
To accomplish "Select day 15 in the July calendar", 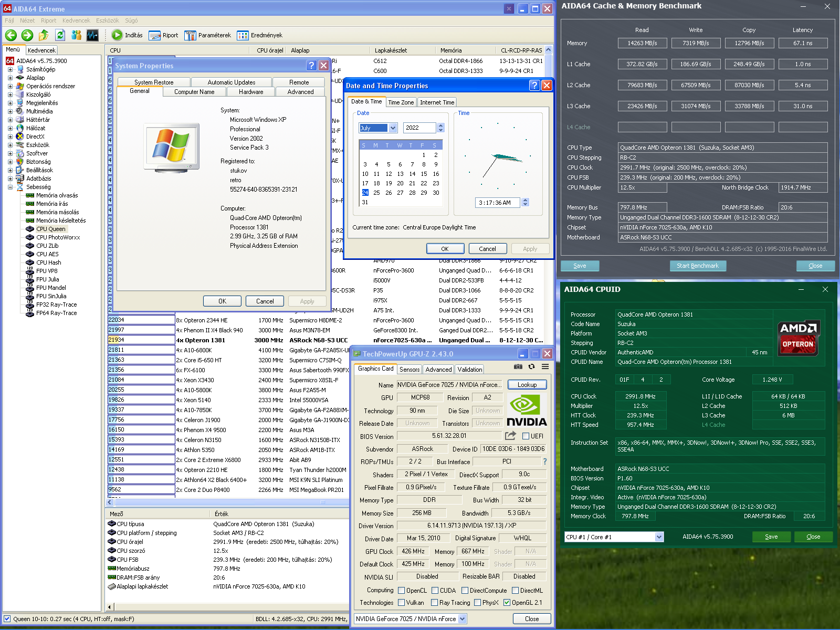I will (424, 174).
